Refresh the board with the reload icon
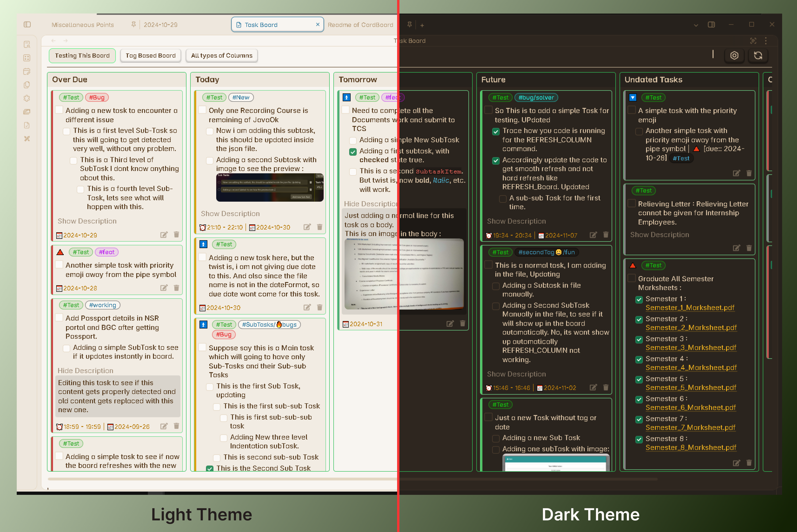This screenshot has width=797, height=532. (x=758, y=55)
